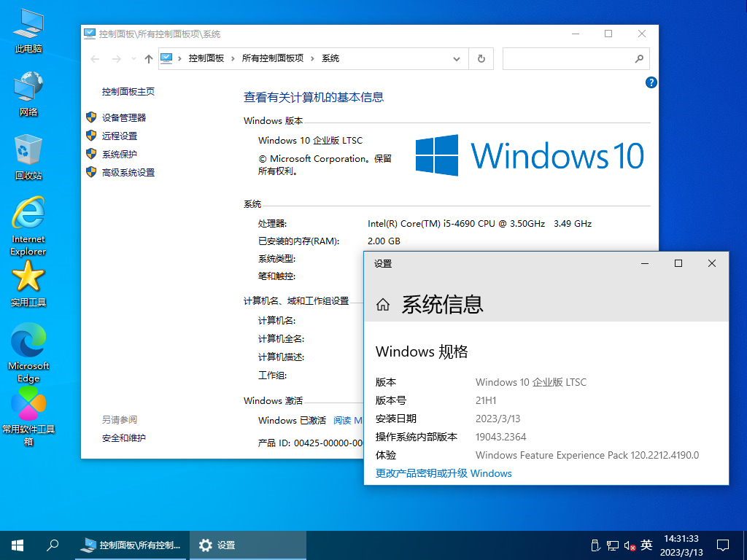Screen dimensions: 747x560
Task: Select Windows Feature Experience Pack text
Action: [587, 455]
